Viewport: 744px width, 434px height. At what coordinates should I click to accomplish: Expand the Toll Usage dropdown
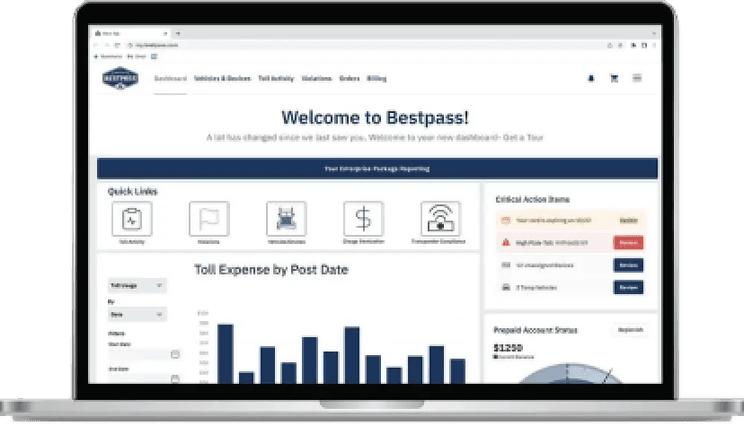137,285
